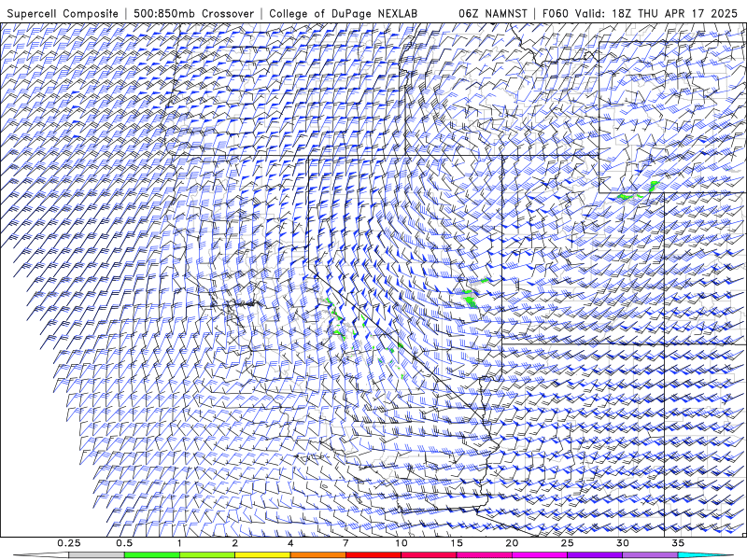The height and width of the screenshot is (560, 747).
Task: Select the red 7–10 color bar segment
Action: 373,555
